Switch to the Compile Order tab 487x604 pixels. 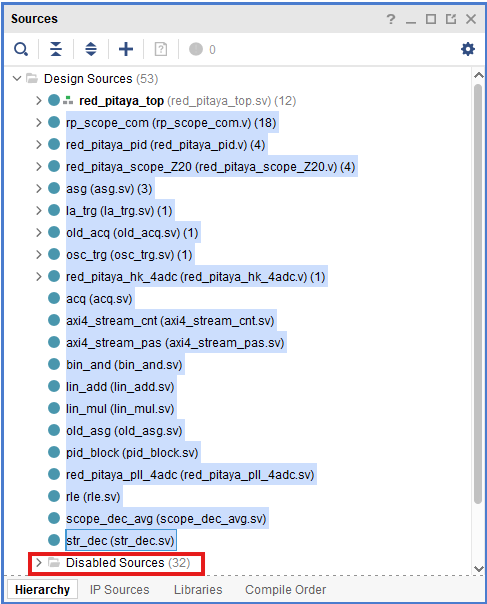point(285,590)
